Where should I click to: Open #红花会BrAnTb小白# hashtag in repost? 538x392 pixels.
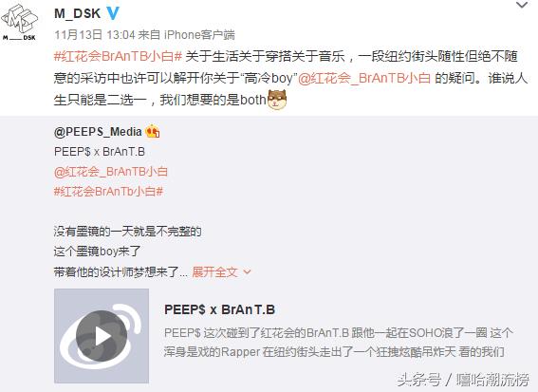(x=108, y=191)
